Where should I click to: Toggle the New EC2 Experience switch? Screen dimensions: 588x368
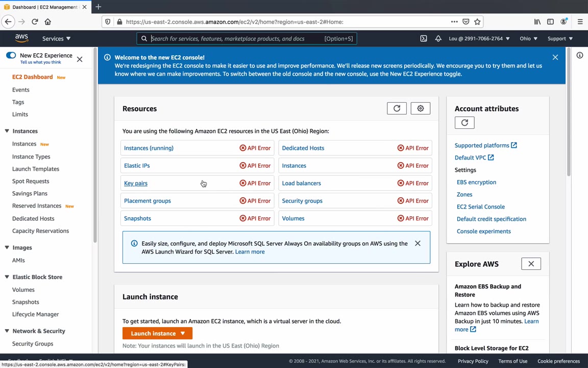[x=11, y=55]
